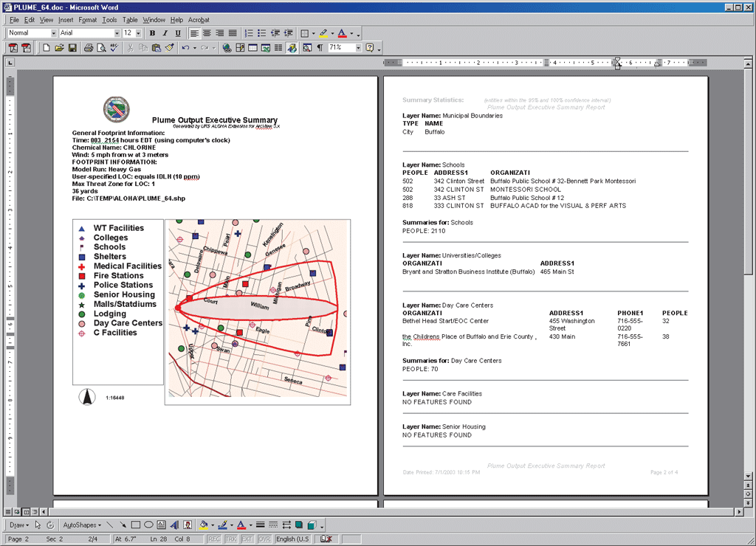Screen dimensions: 756x546
Task: Open the 71% zoom level dropdown
Action: click(358, 48)
